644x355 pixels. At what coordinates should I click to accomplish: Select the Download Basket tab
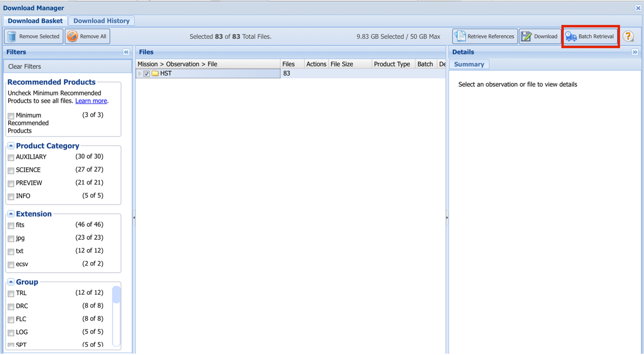(x=35, y=21)
